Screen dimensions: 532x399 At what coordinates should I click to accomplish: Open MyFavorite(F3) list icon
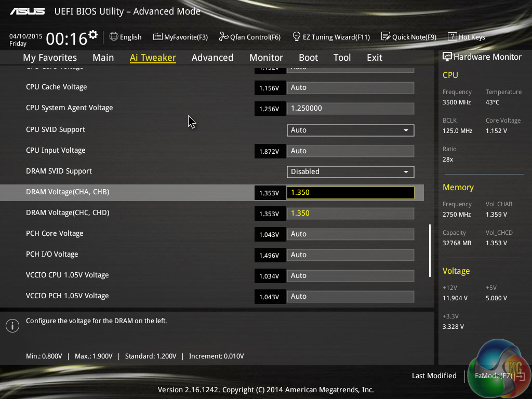pos(158,37)
